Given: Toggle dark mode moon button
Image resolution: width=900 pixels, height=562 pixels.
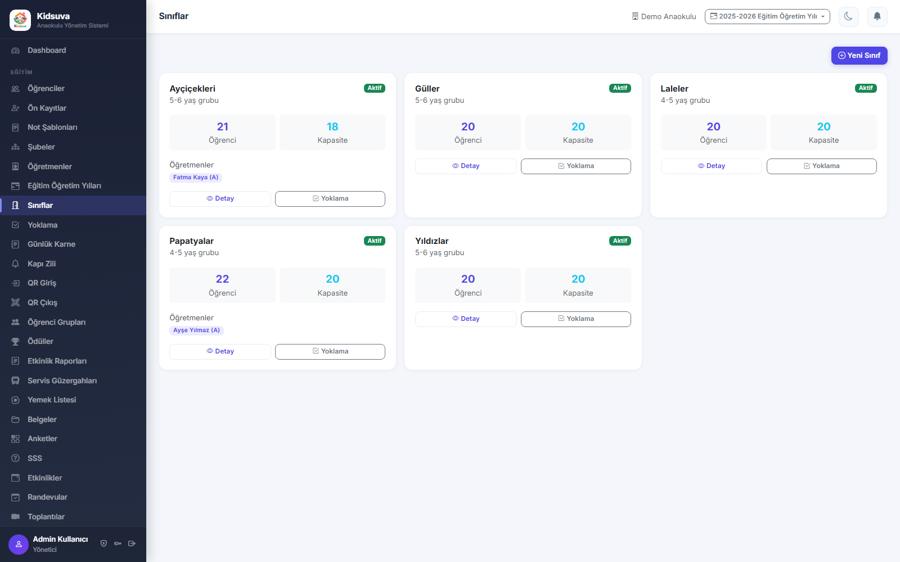Looking at the screenshot, I should pyautogui.click(x=848, y=17).
